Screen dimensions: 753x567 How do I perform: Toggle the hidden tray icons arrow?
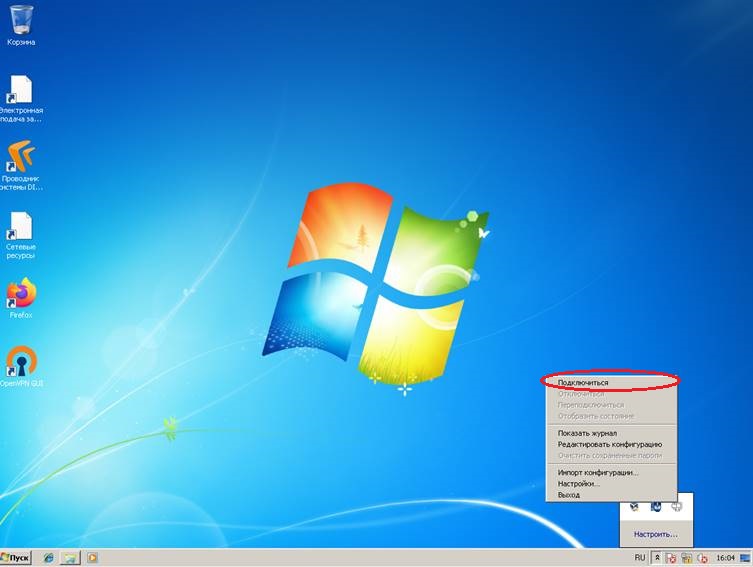tap(657, 557)
